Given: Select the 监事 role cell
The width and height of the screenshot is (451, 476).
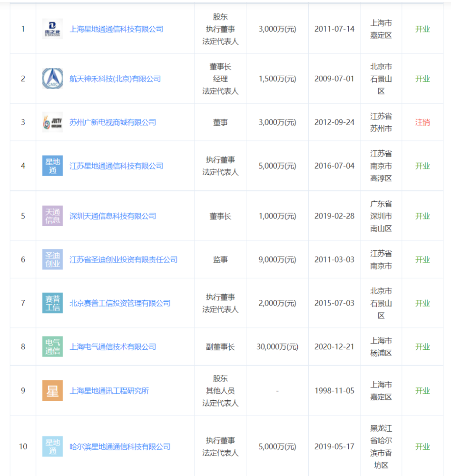Looking at the screenshot, I should 220,259.
